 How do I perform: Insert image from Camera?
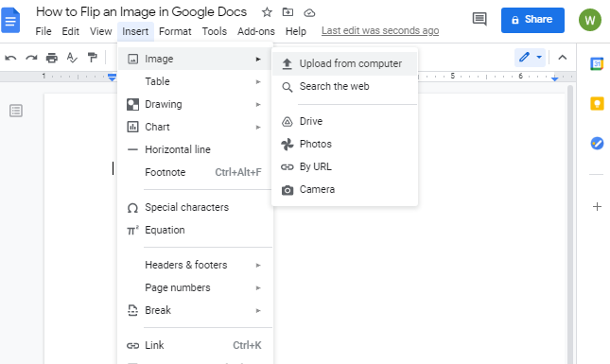tap(344, 190)
